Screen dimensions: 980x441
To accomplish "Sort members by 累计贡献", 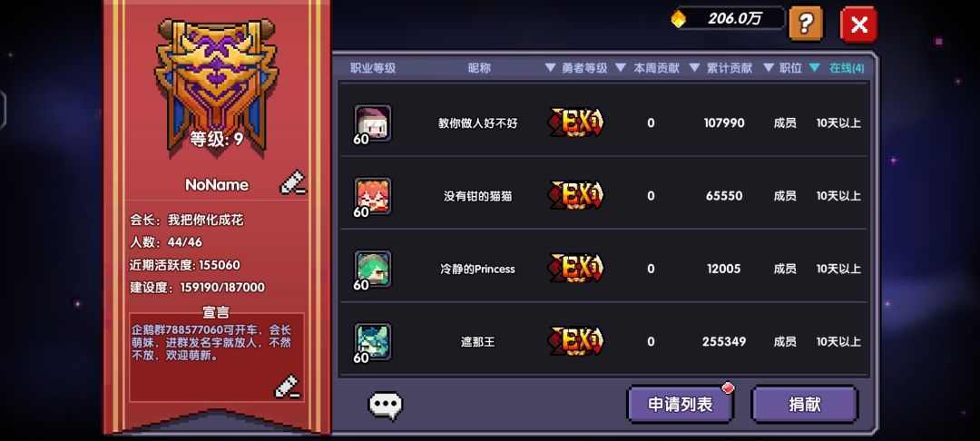I will pos(720,68).
